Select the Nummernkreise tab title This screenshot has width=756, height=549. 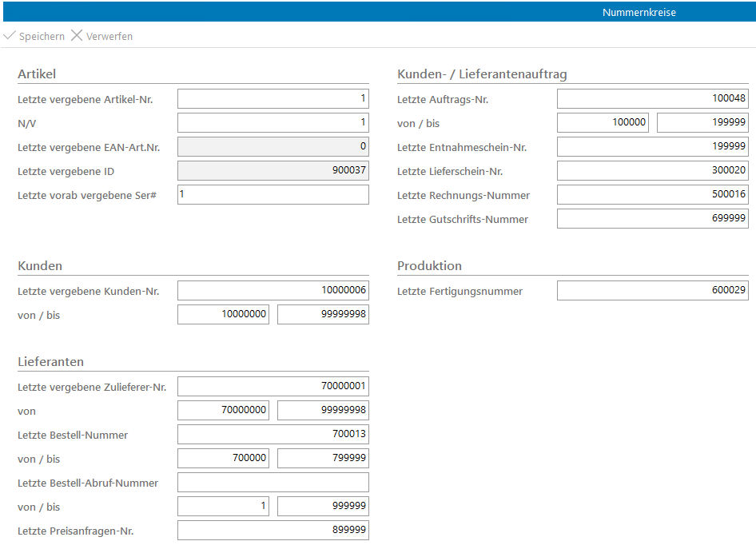[639, 12]
